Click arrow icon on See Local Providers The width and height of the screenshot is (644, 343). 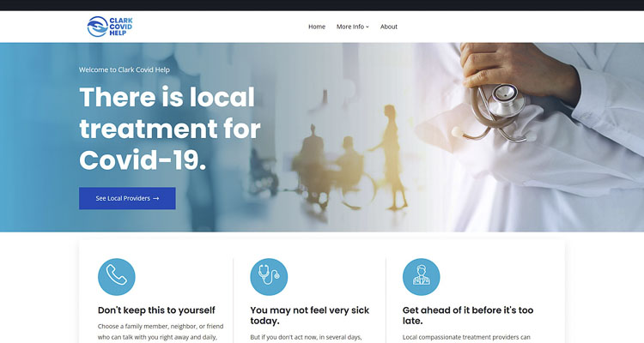coord(156,199)
